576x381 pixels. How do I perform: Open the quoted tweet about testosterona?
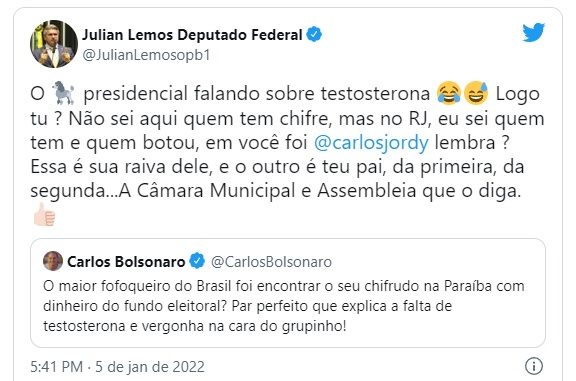(x=288, y=293)
